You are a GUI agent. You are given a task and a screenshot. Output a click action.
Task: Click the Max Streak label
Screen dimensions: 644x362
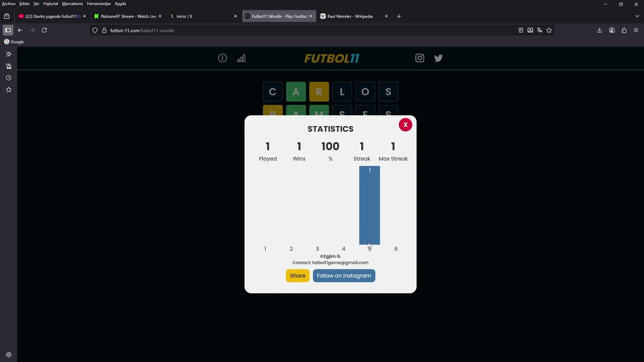tap(393, 158)
